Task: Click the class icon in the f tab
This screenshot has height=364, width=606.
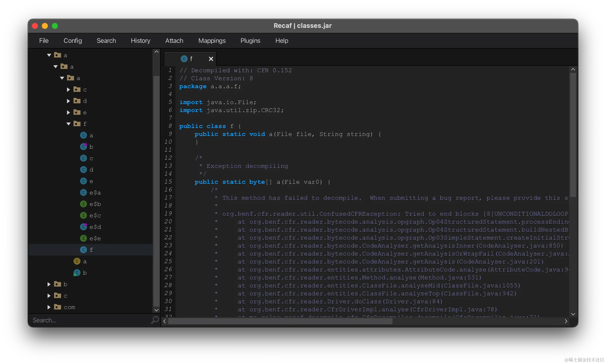Action: coord(184,59)
